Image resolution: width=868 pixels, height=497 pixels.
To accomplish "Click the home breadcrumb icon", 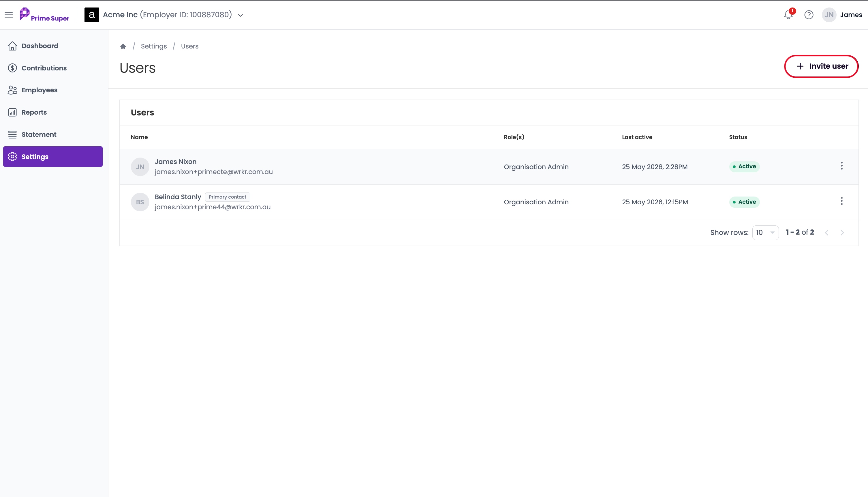I will click(123, 46).
